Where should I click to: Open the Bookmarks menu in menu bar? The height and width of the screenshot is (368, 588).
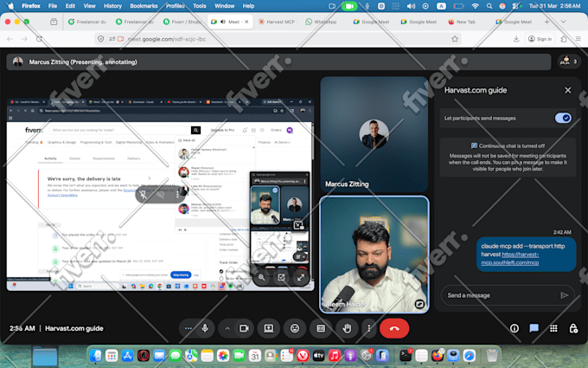[x=144, y=6]
